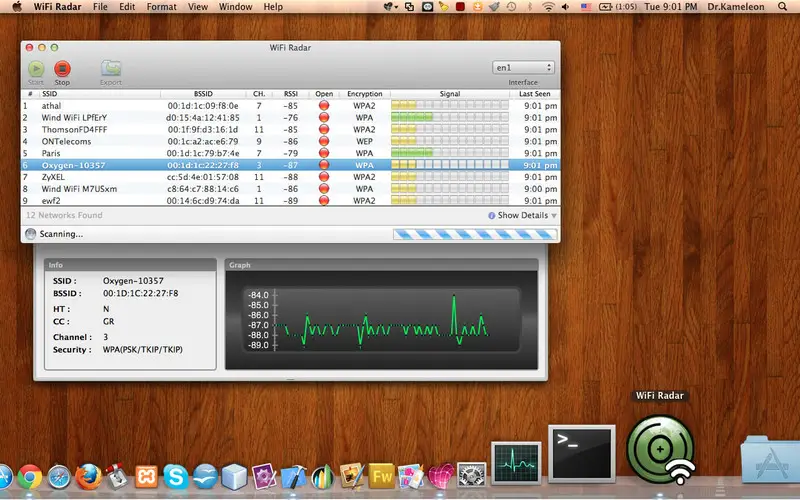Click the BSSID value 00:1D:1C:22:27:F8 in Info
The width and height of the screenshot is (800, 500).
coord(141,293)
